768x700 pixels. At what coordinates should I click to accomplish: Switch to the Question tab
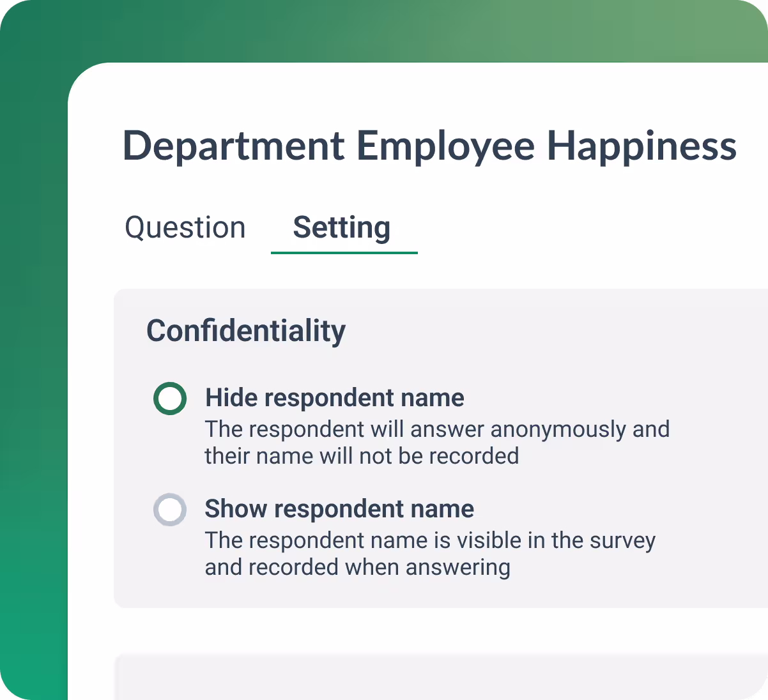point(185,228)
